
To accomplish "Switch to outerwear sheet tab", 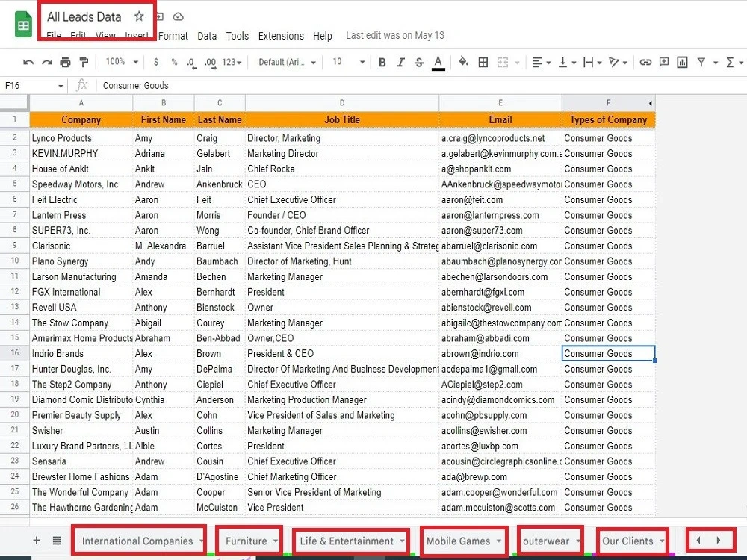I will coord(547,541).
